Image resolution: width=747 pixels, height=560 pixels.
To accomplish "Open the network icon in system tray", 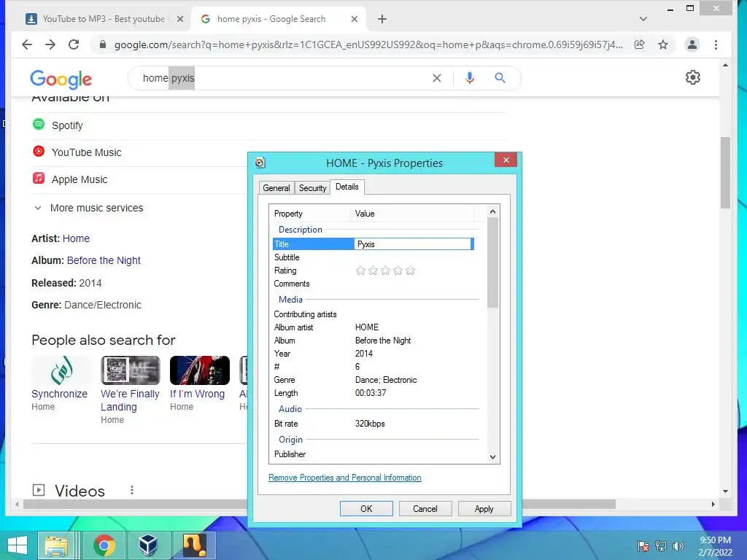I will (661, 546).
